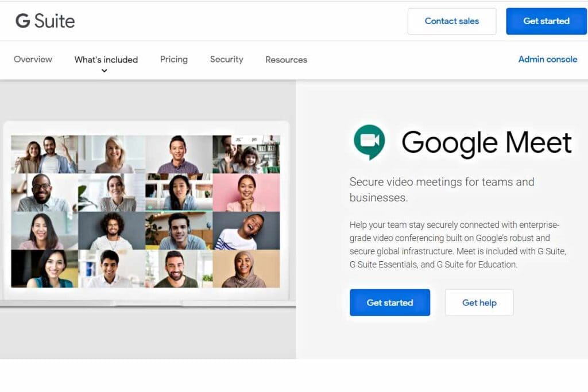Select the man with glasses and beard tile
This screenshot has height=392, width=588.
tap(45, 193)
